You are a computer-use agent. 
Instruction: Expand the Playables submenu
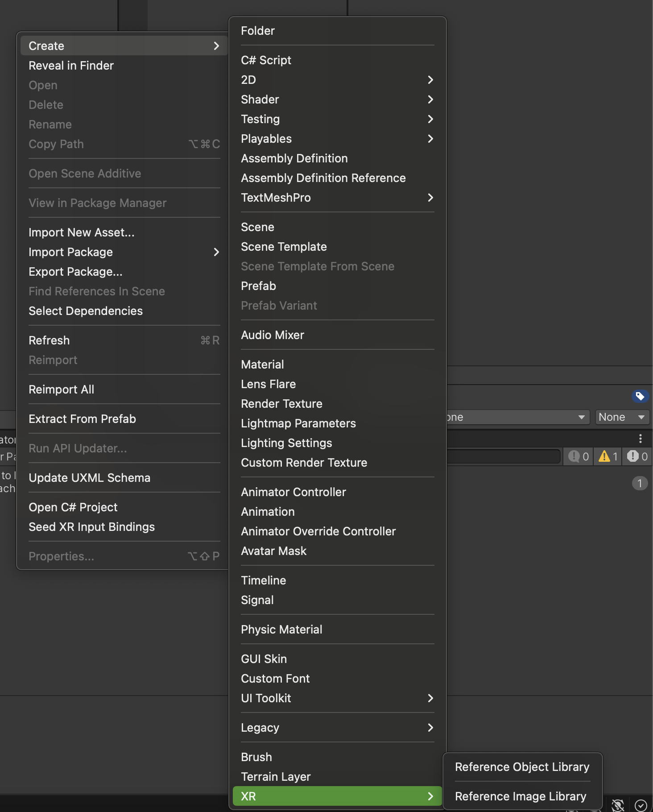(337, 139)
